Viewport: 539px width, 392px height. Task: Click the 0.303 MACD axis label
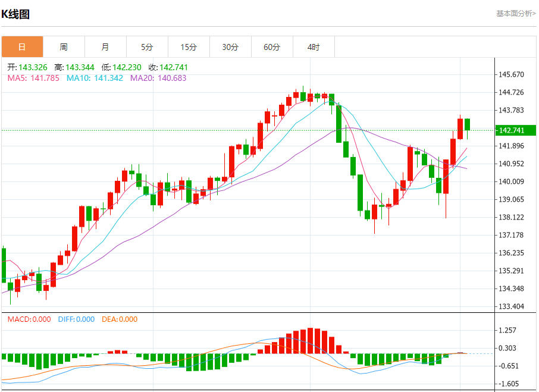[x=507, y=348]
